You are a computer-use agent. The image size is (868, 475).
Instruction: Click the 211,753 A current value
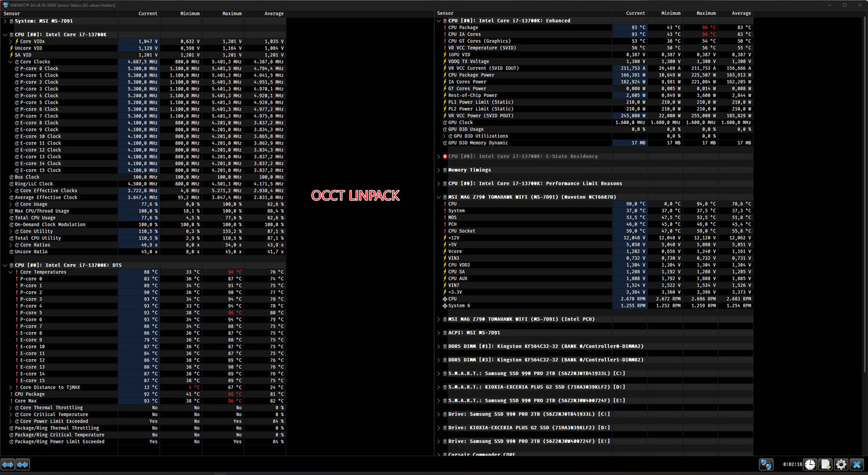click(x=632, y=69)
